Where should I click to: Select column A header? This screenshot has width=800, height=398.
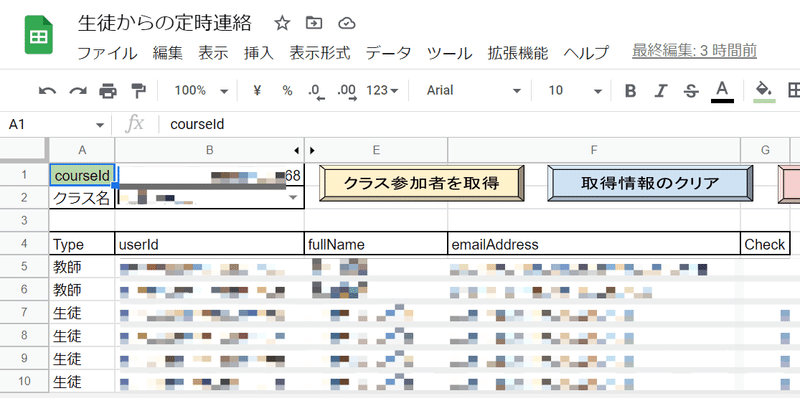82,150
